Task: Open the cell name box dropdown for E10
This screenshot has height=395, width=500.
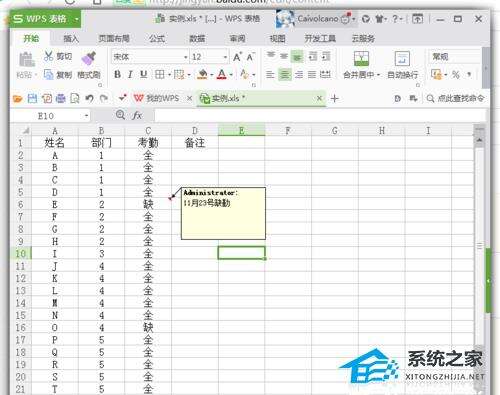Action: tap(86, 116)
